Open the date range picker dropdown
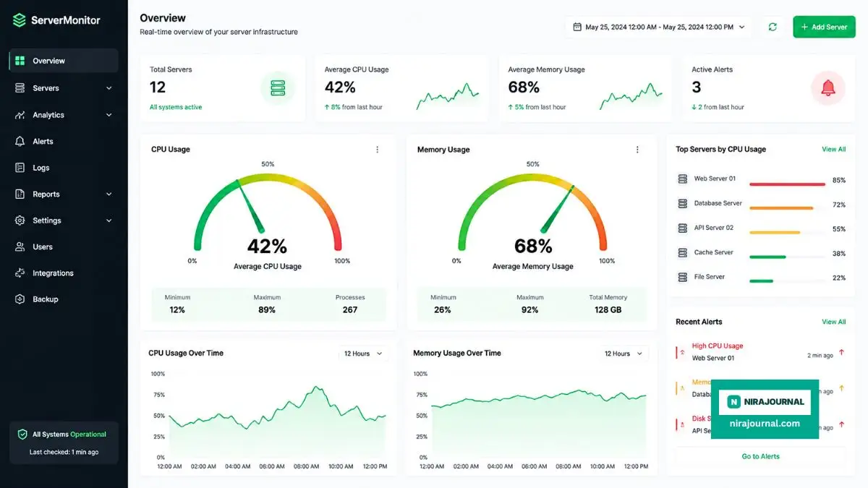The width and height of the screenshot is (868, 488). [659, 27]
